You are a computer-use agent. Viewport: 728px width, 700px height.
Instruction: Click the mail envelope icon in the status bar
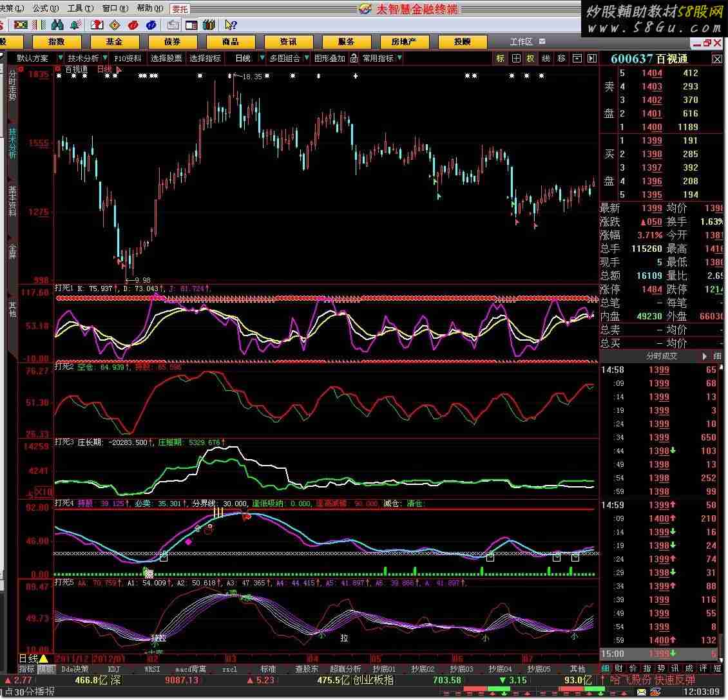[x=641, y=692]
